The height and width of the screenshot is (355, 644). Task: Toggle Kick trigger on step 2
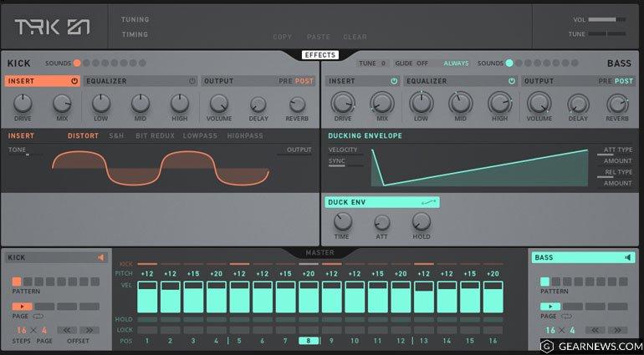[170, 264]
